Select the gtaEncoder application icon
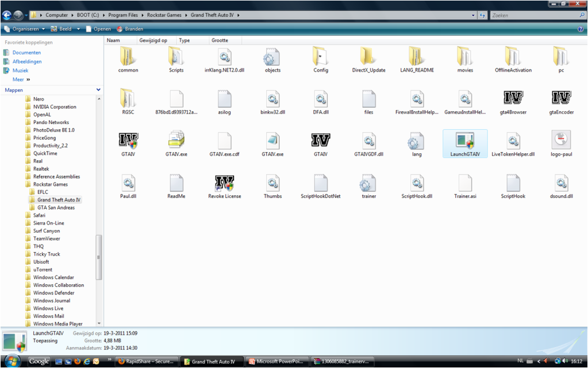 tap(561, 102)
